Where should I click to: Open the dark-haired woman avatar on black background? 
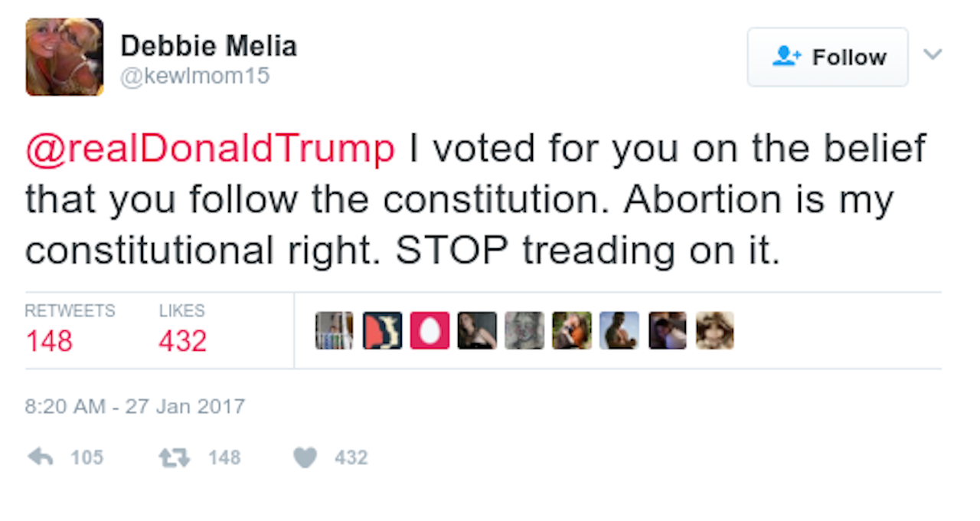[x=477, y=330]
